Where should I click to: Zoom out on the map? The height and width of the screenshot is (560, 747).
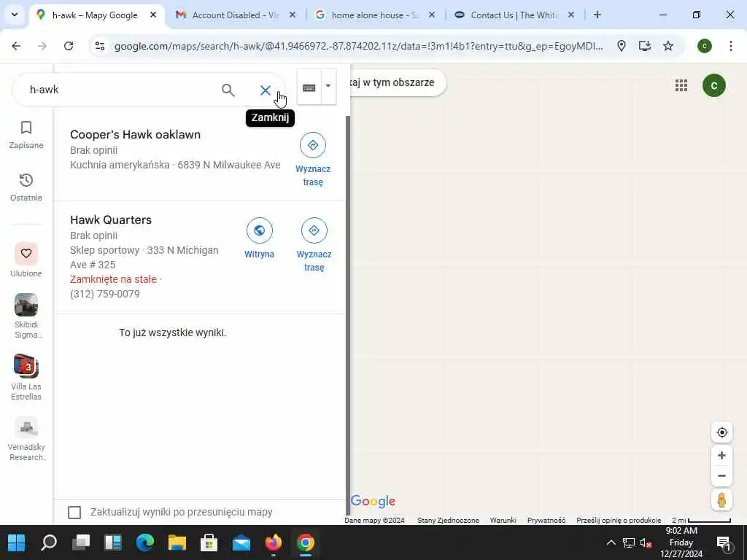point(721,476)
